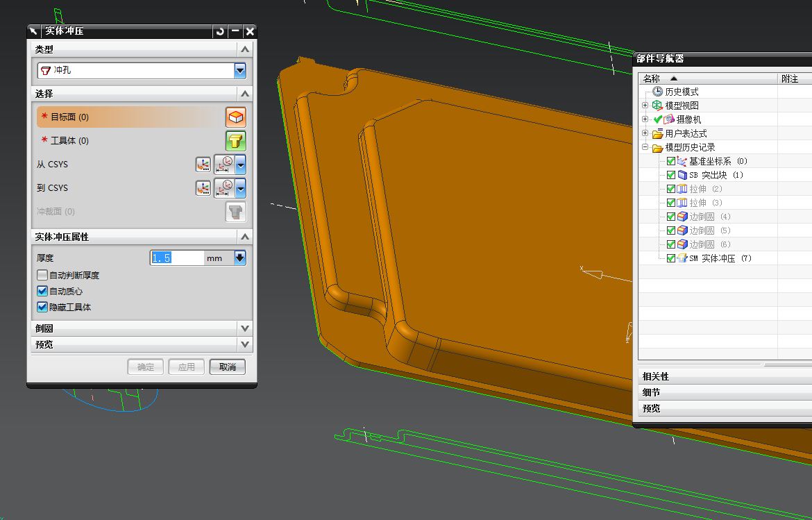Screen dimensions: 812x520
Task: Toggle the 基准坐标系 (0) checkbox
Action: (670, 161)
